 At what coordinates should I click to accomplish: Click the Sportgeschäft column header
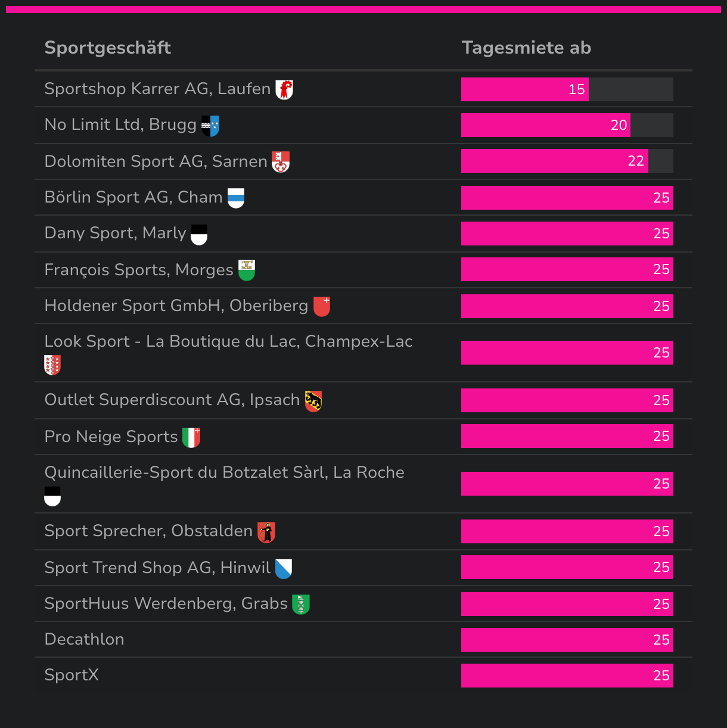(108, 48)
